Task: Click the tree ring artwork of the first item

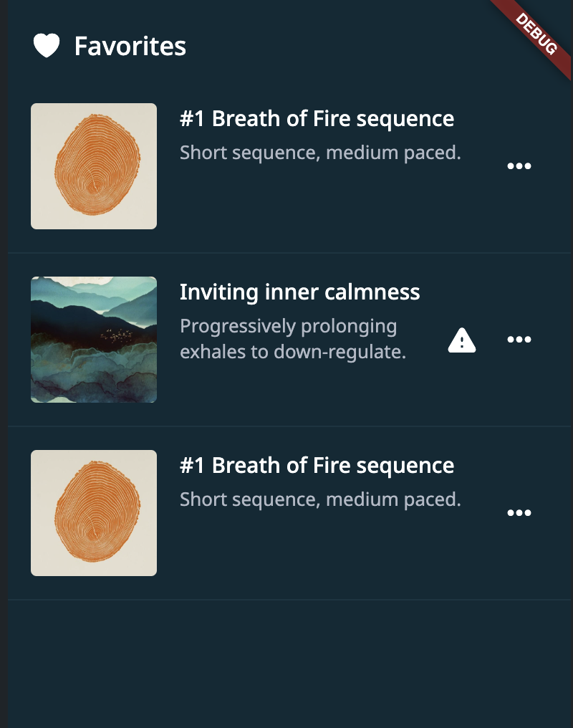Action: tap(93, 166)
